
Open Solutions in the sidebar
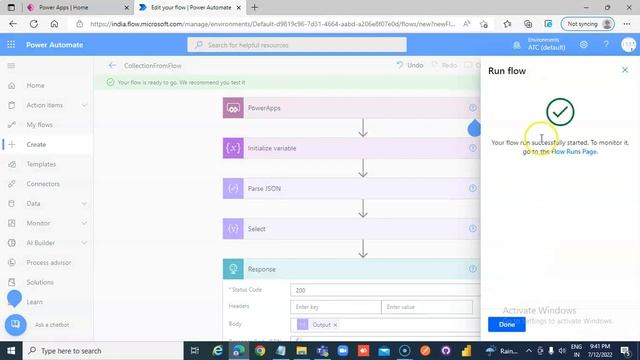[40, 282]
